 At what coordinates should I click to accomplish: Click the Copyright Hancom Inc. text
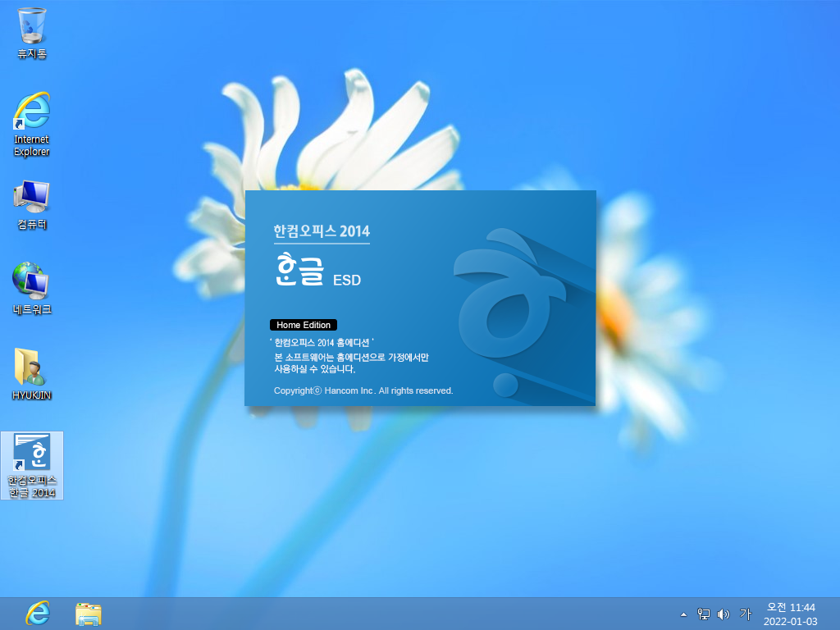click(x=363, y=390)
